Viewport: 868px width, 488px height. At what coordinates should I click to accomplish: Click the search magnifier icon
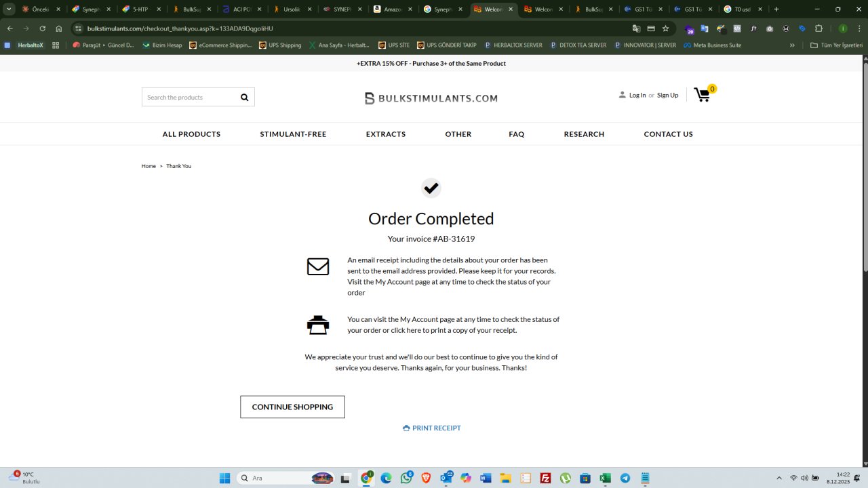244,97
